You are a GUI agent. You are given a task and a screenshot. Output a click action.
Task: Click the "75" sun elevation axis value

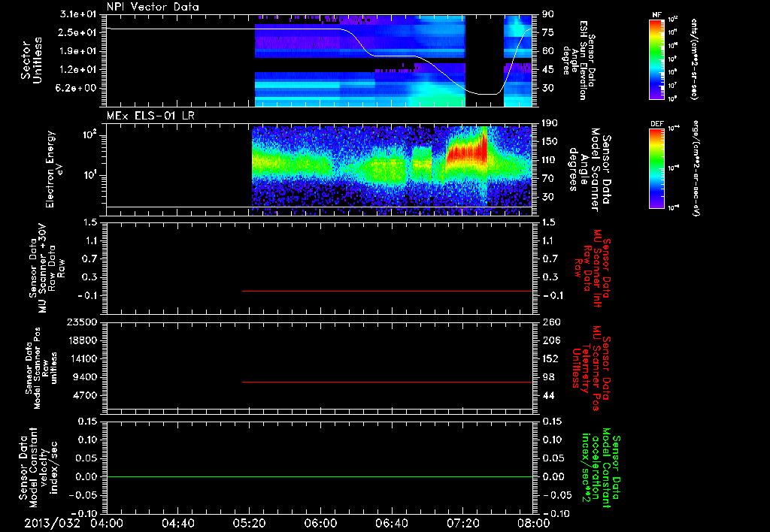coord(548,32)
